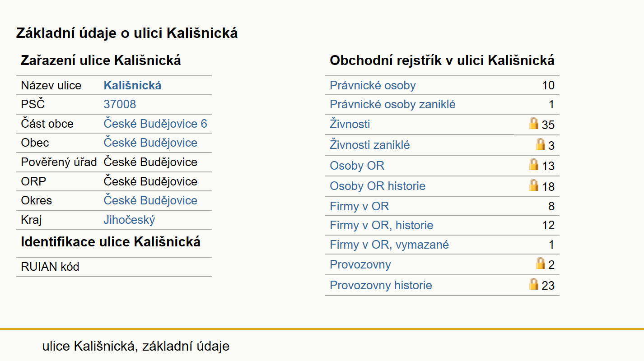Click the bold Kališnická street name link
The image size is (644, 361).
pos(132,85)
